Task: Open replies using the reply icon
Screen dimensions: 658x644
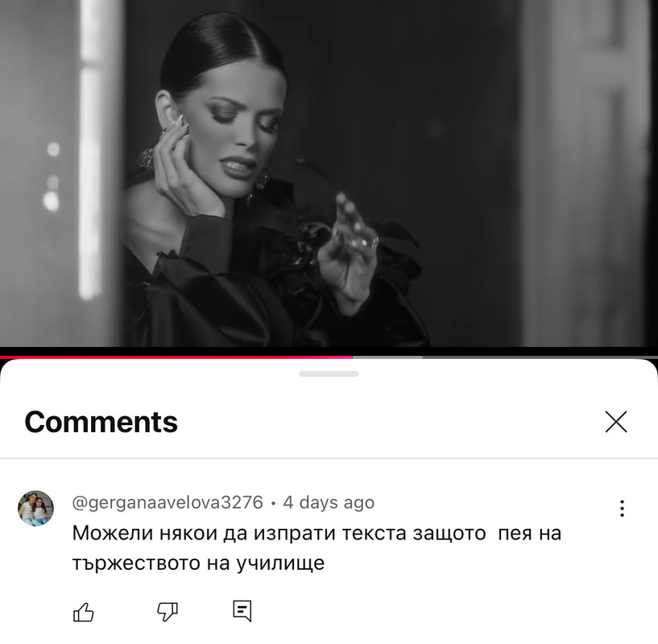Action: 242,611
